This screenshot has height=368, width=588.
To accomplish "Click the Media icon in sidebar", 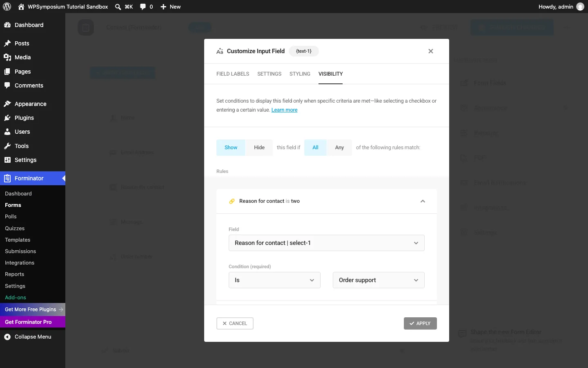I will [x=7, y=57].
